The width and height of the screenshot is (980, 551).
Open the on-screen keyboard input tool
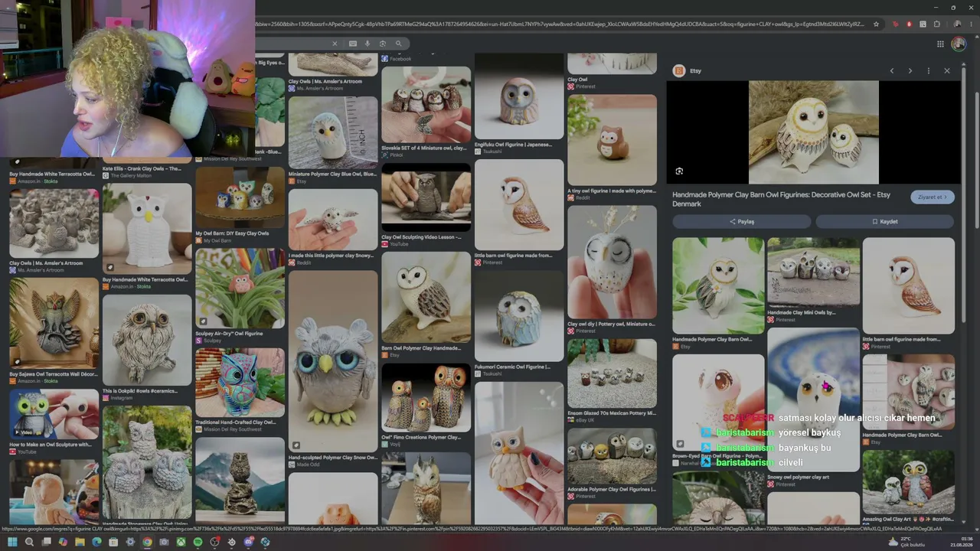[353, 44]
